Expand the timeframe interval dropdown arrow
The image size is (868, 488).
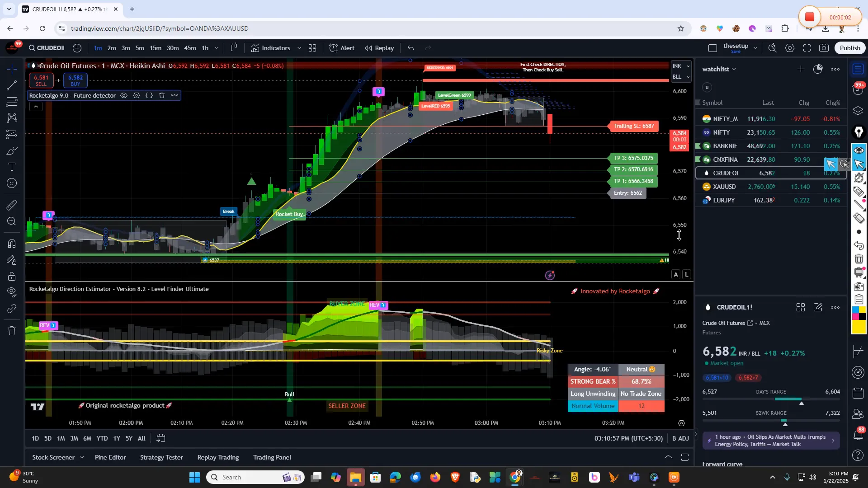coord(217,48)
